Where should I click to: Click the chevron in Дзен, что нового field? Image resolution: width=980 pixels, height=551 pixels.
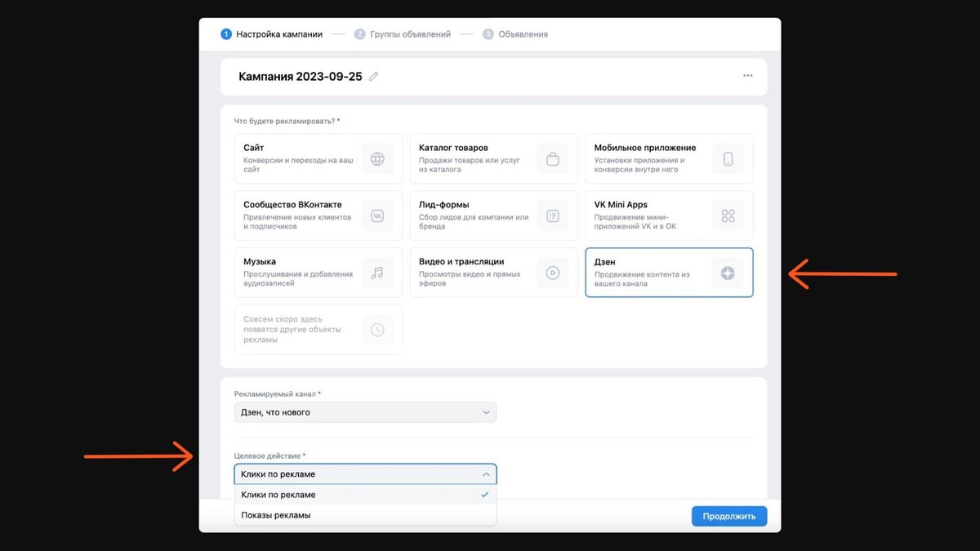(x=486, y=412)
